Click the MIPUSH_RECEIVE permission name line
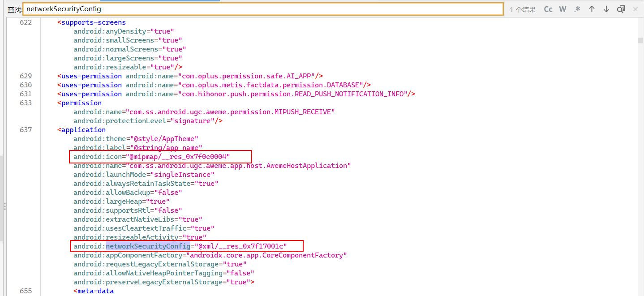Image resolution: width=644 pixels, height=296 pixels. (x=204, y=112)
